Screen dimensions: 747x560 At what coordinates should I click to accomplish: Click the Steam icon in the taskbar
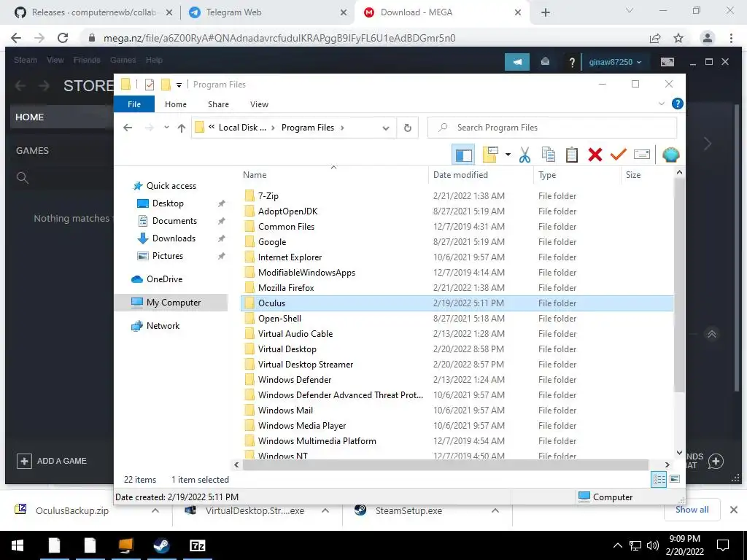coord(161,545)
